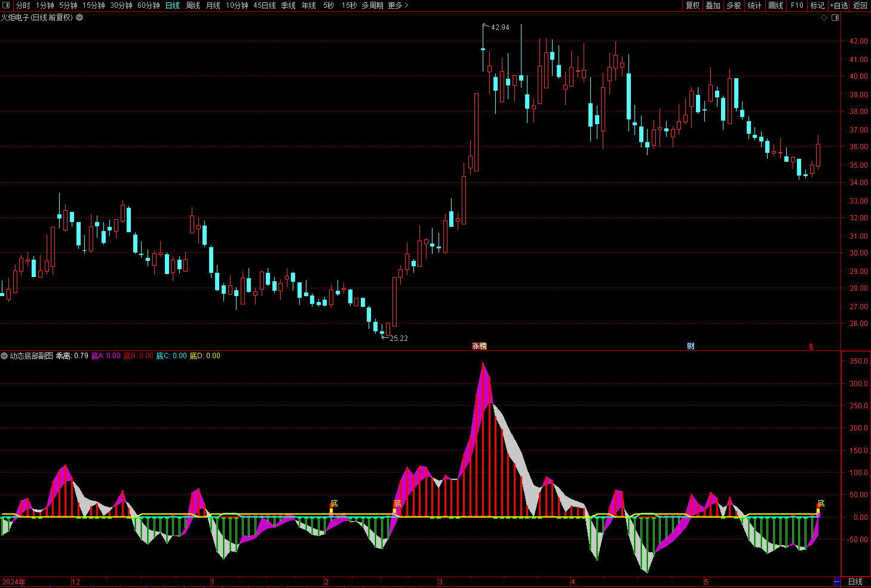Click the 动态底部副图 indicator name
Image resolution: width=871 pixels, height=588 pixels.
31,356
